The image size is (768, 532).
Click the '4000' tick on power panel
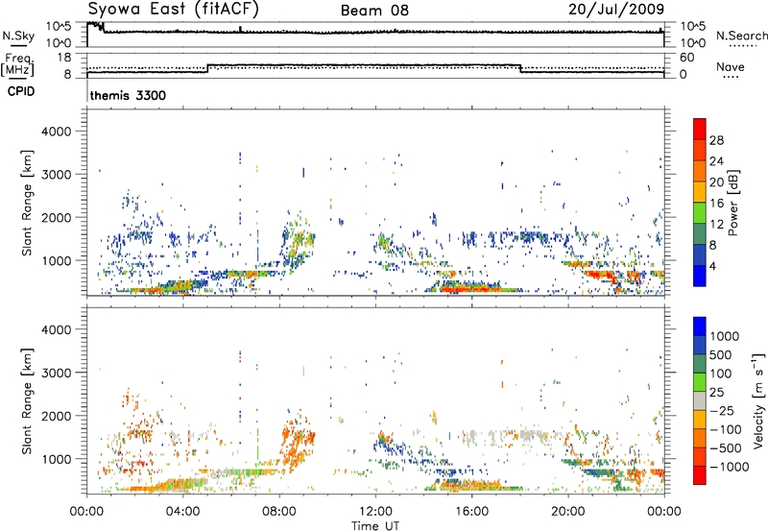coord(56,132)
